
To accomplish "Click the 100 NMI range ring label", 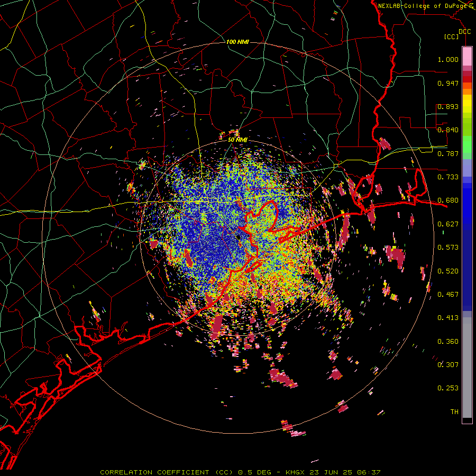I will [x=237, y=42].
